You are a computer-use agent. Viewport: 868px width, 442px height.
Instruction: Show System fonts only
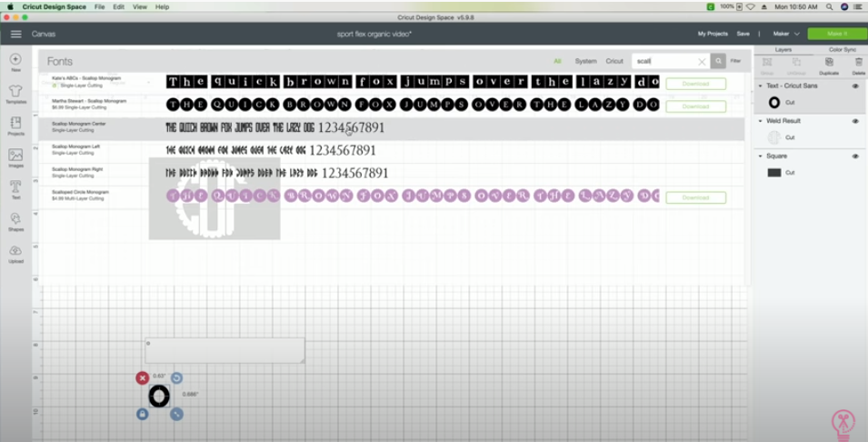(585, 62)
